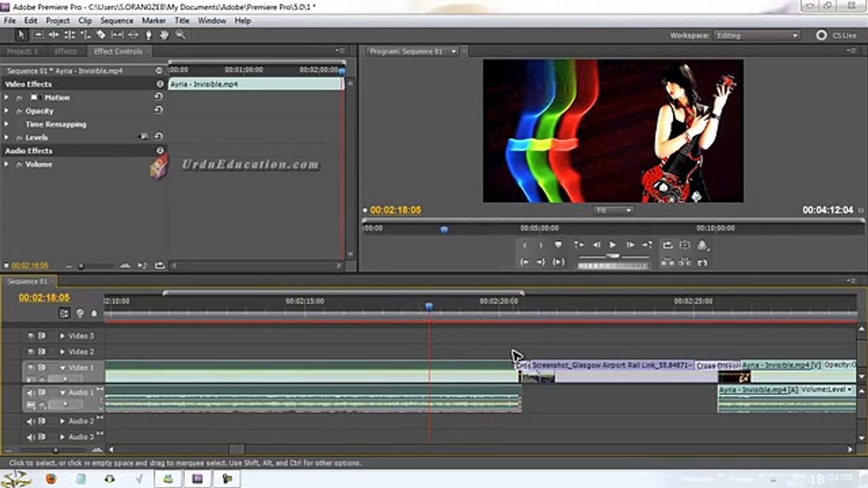Go to the next edit point
The height and width of the screenshot is (488, 868).
(647, 245)
